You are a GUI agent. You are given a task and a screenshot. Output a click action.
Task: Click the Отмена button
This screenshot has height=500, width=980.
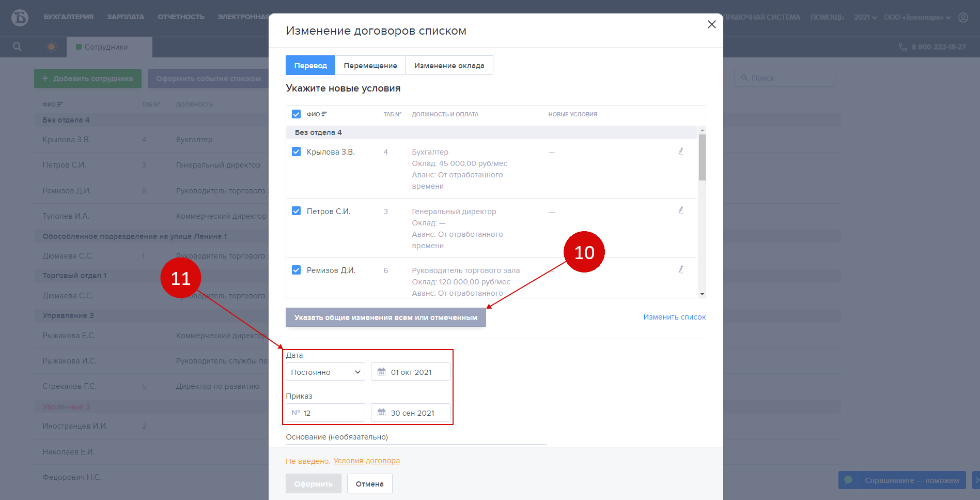click(x=369, y=483)
